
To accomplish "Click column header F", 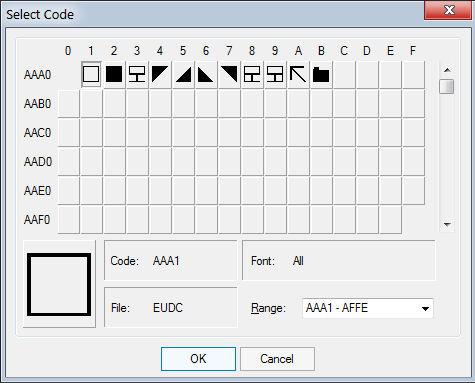I will pyautogui.click(x=413, y=51).
